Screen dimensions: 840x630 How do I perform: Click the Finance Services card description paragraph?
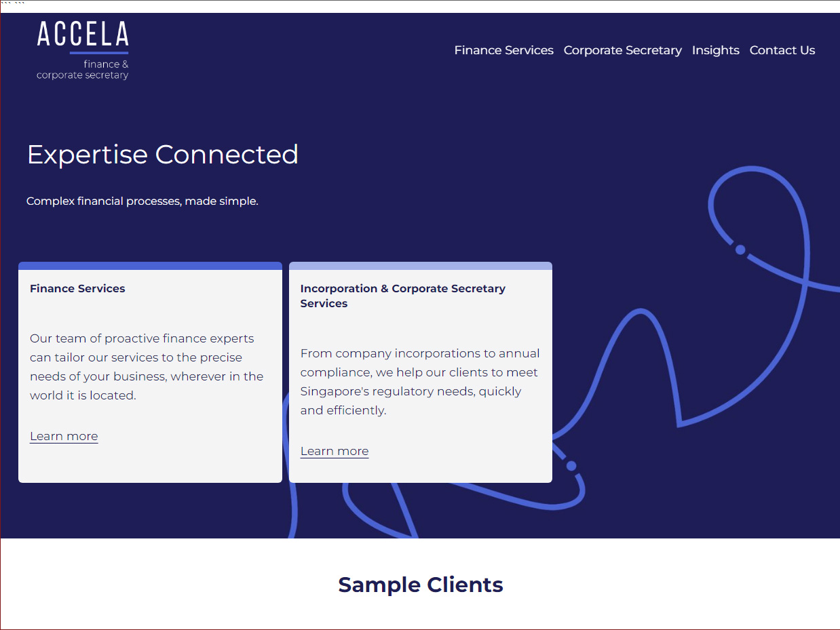(147, 367)
